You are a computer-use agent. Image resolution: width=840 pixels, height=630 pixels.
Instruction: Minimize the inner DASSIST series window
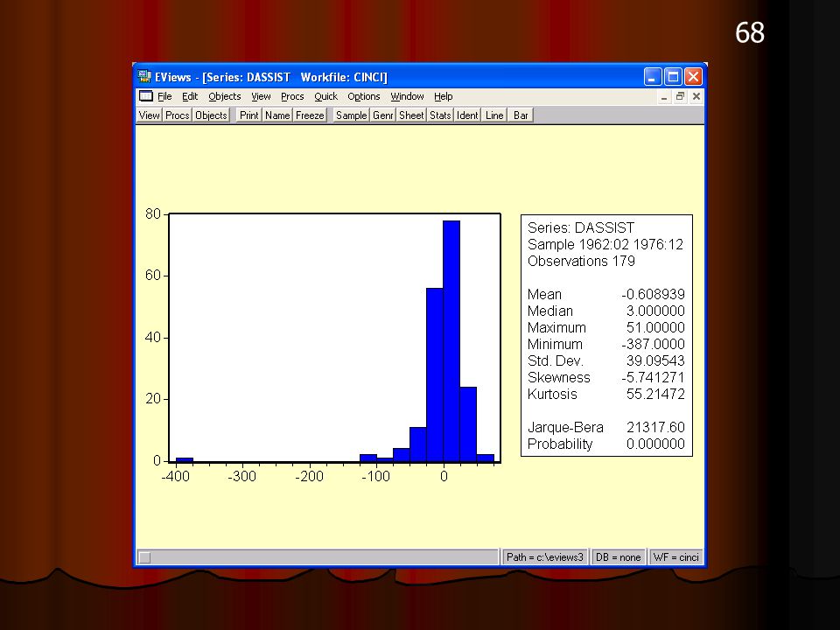point(664,96)
